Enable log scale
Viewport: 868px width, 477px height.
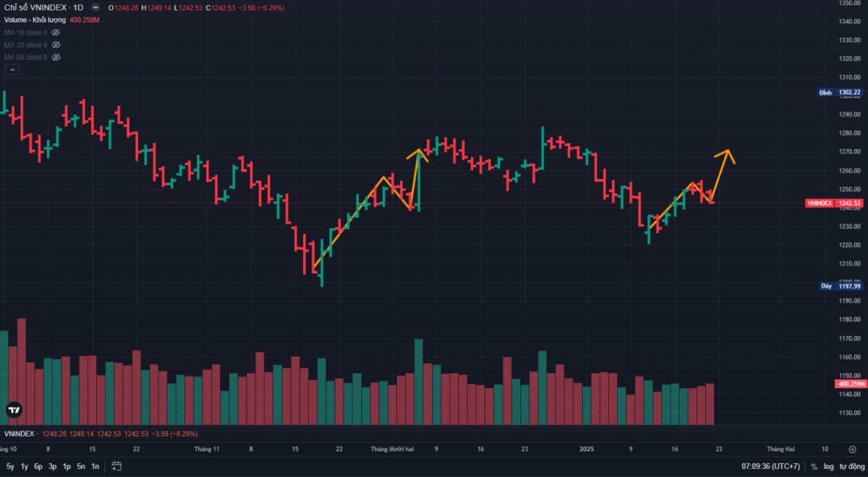(x=828, y=467)
